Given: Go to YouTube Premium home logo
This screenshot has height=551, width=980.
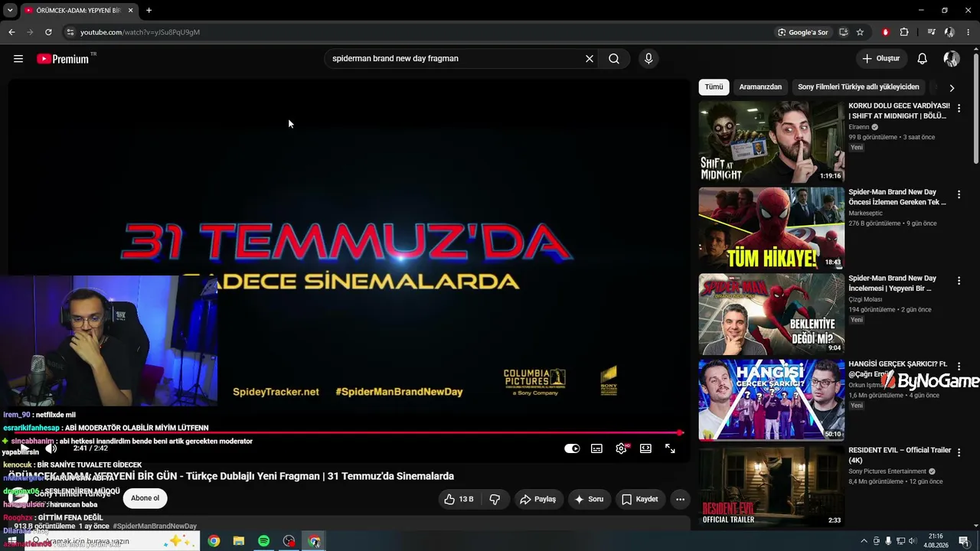Looking at the screenshot, I should click(64, 59).
